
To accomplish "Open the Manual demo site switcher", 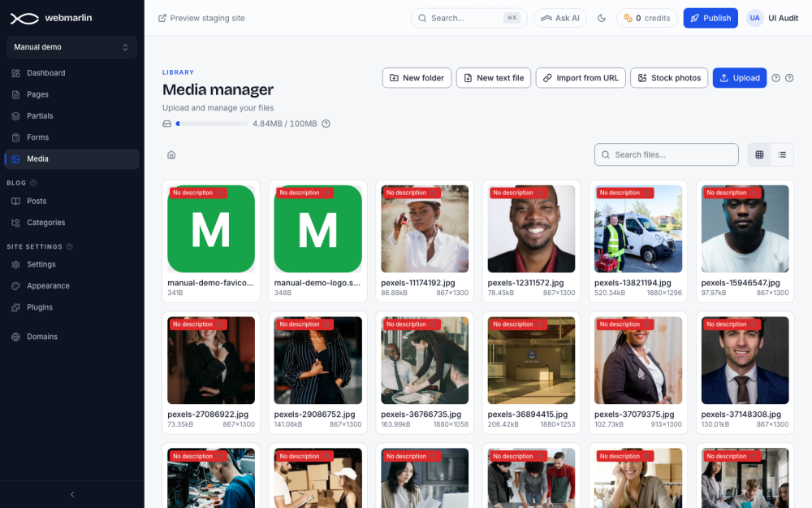I will (72, 47).
